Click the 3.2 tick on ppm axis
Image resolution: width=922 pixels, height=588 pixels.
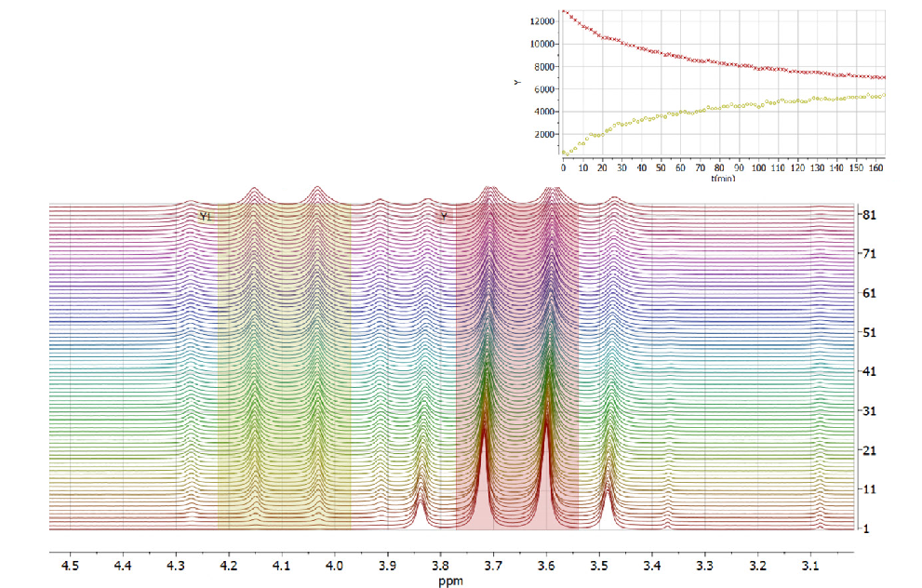(757, 566)
